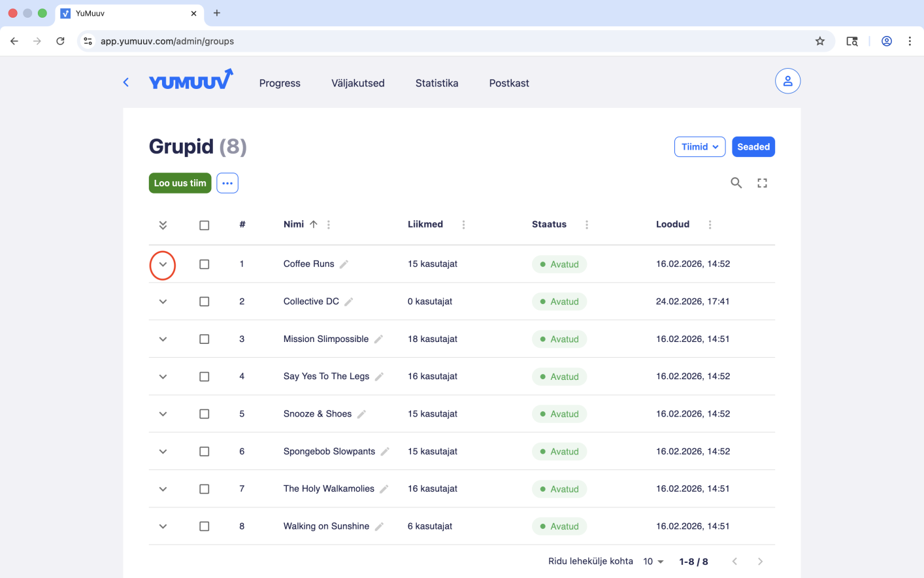
Task: Open the user profile icon
Action: tap(787, 81)
